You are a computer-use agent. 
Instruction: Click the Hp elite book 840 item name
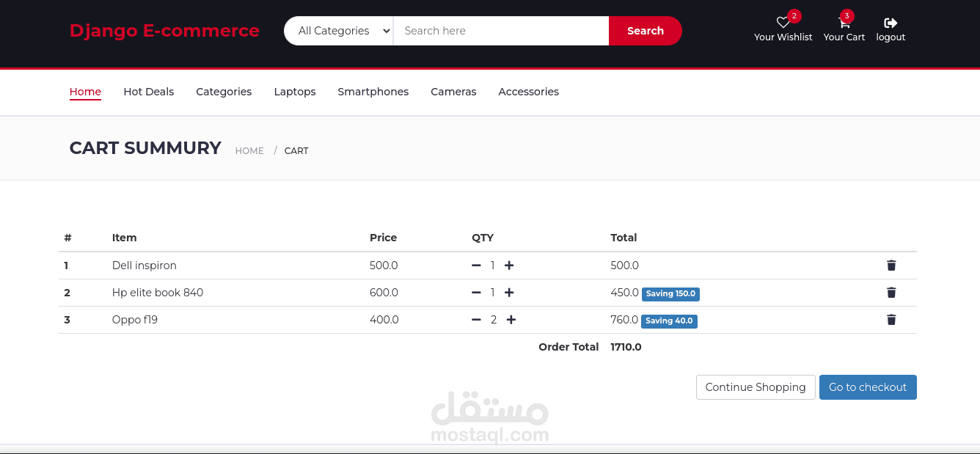tap(158, 293)
